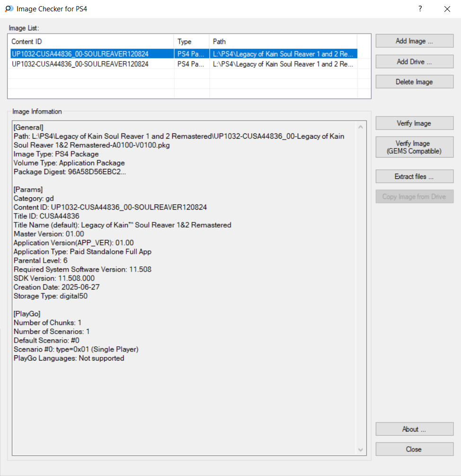
Task: Click Image Type: PS4 Package line
Action: click(x=56, y=154)
